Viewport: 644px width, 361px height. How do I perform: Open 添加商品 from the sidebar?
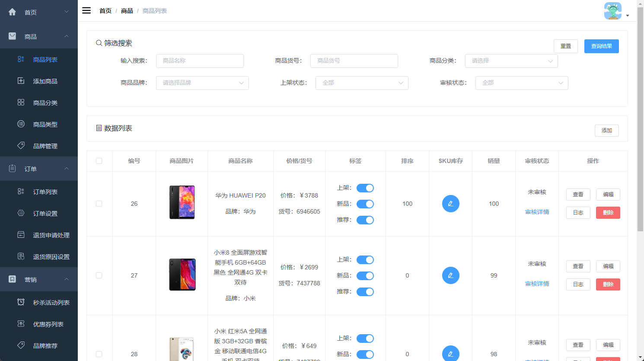pyautogui.click(x=45, y=81)
